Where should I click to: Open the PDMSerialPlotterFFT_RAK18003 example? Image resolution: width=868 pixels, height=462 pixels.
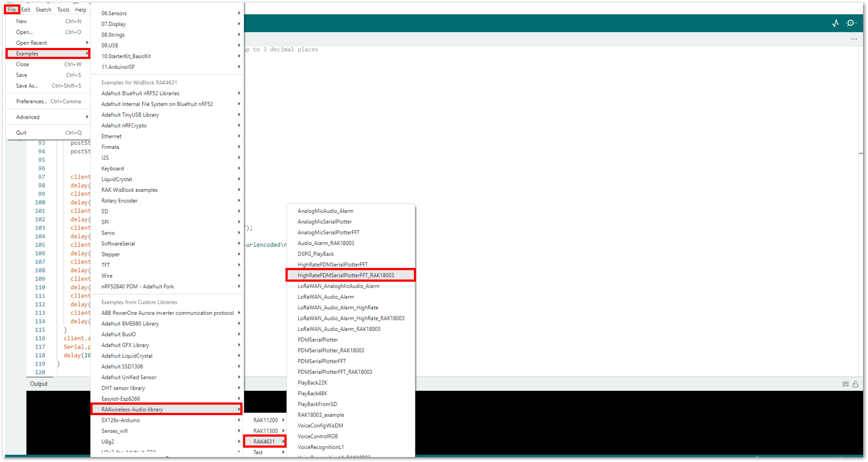click(351, 372)
